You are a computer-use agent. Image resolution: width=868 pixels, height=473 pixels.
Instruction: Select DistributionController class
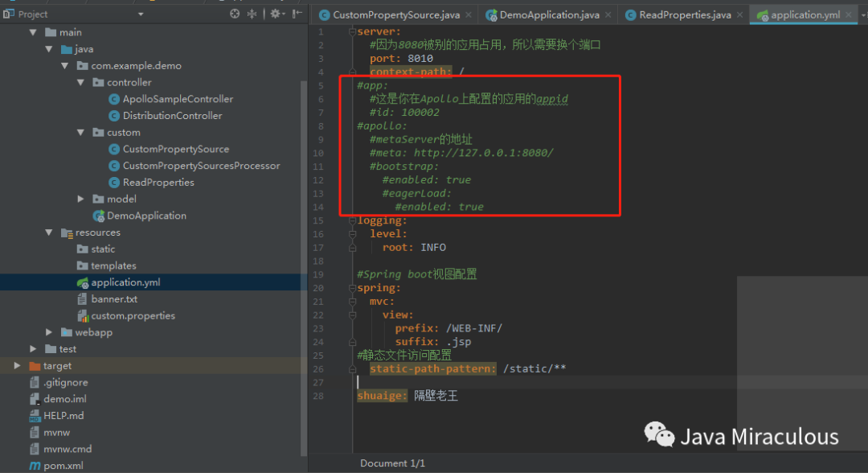(x=172, y=116)
